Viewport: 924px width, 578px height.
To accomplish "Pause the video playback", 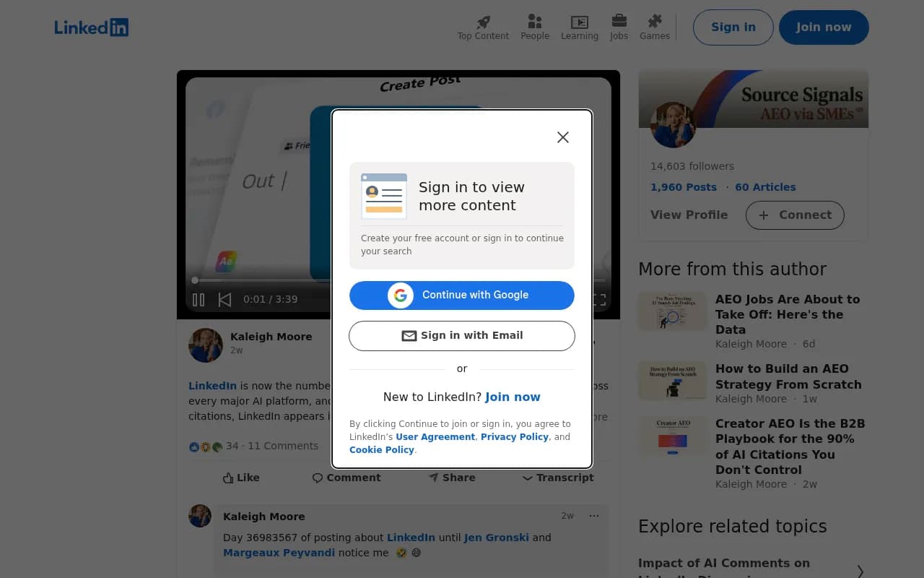I will click(199, 299).
